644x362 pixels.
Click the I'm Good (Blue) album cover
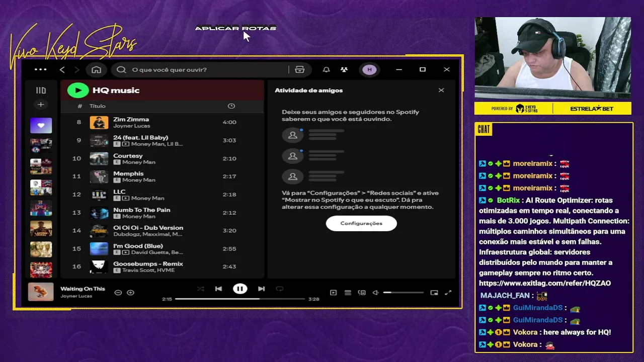point(99,249)
